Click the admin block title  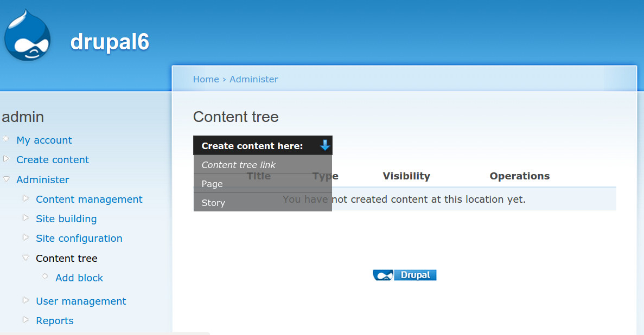coord(23,117)
